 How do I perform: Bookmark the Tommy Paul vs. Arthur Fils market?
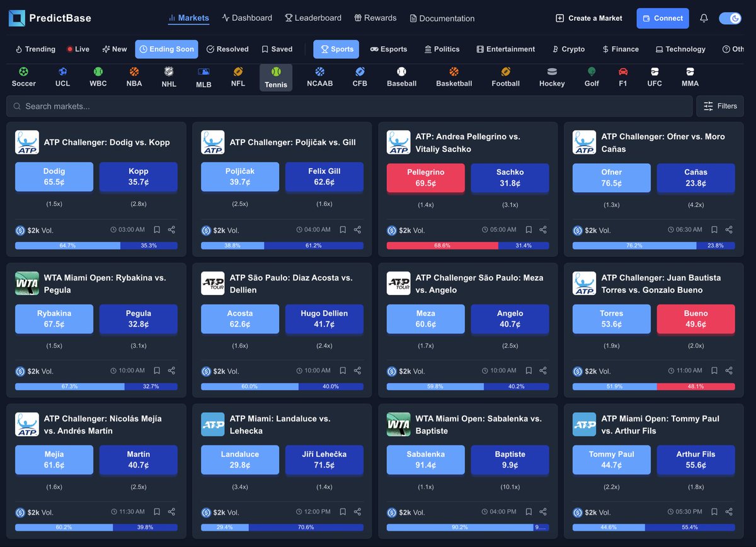pos(714,512)
